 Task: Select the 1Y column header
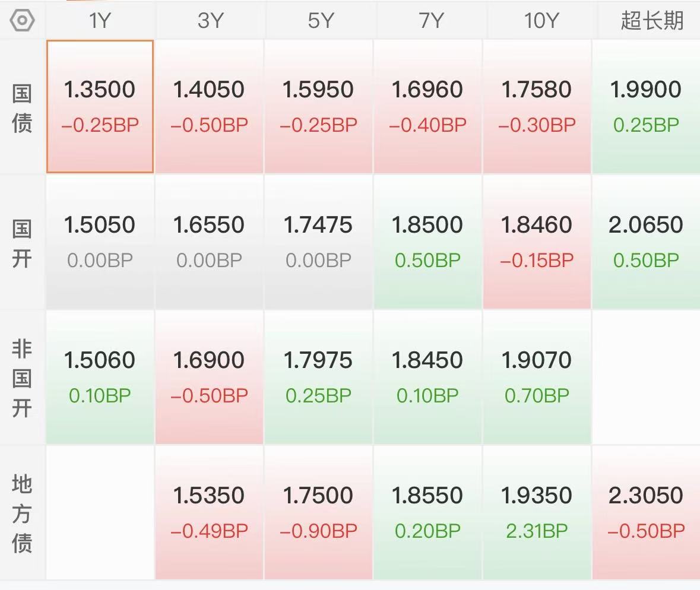(x=100, y=21)
